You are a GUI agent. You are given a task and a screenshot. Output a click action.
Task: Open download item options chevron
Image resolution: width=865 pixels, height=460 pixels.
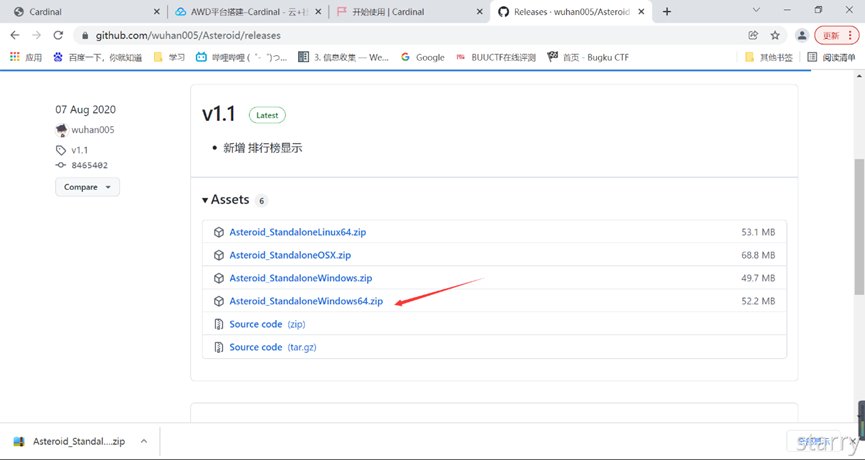(x=144, y=441)
